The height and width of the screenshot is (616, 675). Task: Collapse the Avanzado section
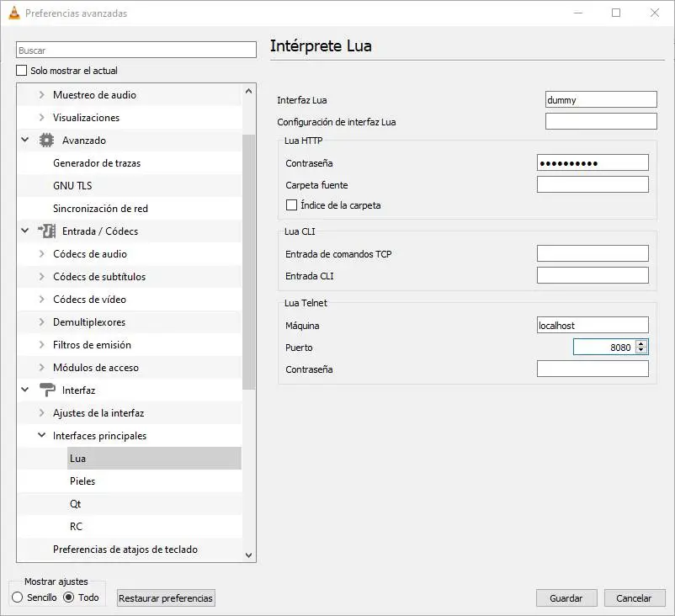[x=25, y=140]
